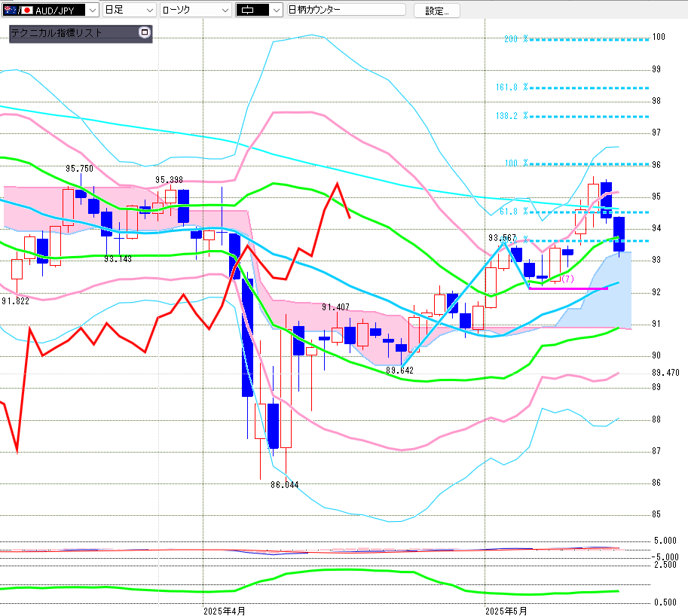Click the 100 % Fibonacci level label
The image size is (688, 616).
click(x=516, y=163)
